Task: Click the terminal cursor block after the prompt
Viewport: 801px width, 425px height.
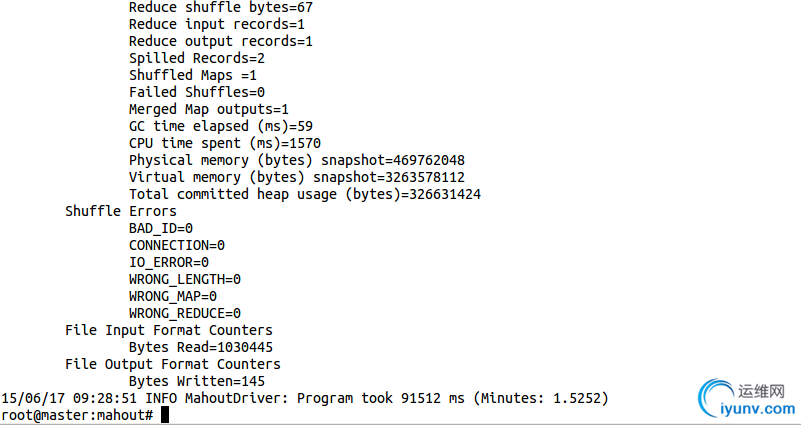Action: 164,415
